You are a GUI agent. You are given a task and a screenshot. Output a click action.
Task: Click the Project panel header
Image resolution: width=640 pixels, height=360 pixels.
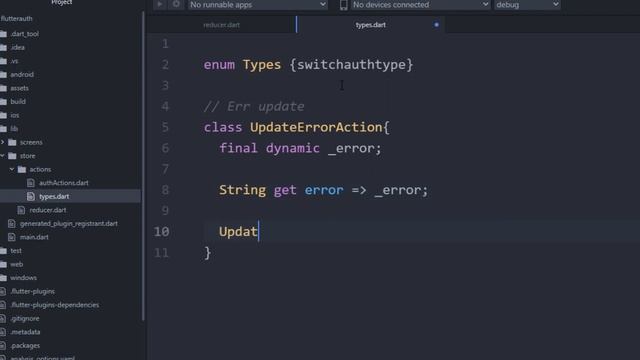pyautogui.click(x=62, y=2)
